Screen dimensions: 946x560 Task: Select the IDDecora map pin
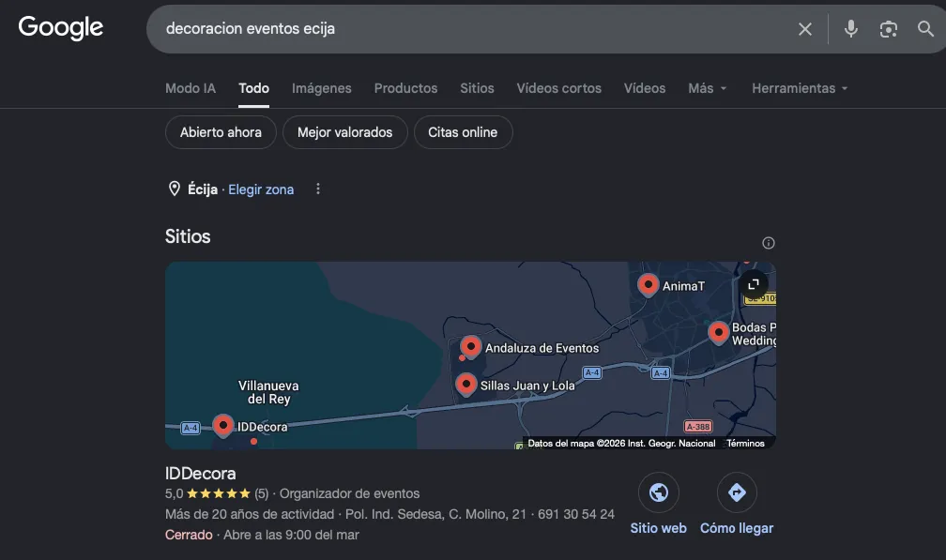tap(223, 426)
